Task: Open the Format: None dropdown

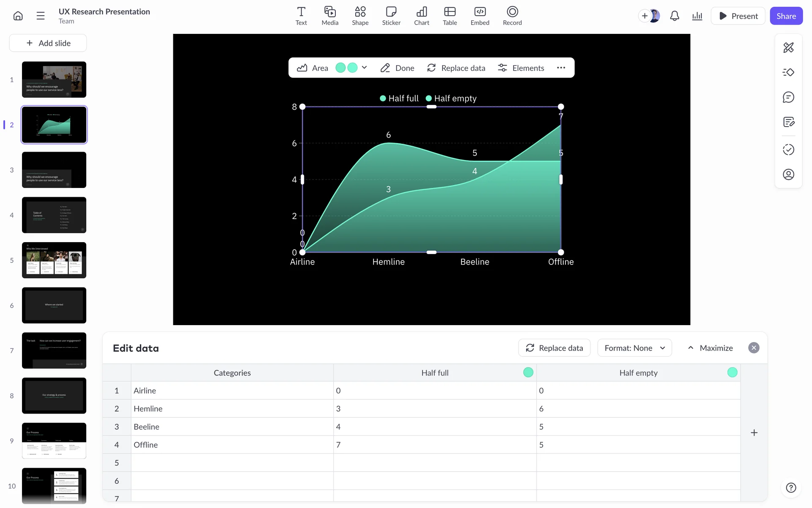Action: (634, 348)
